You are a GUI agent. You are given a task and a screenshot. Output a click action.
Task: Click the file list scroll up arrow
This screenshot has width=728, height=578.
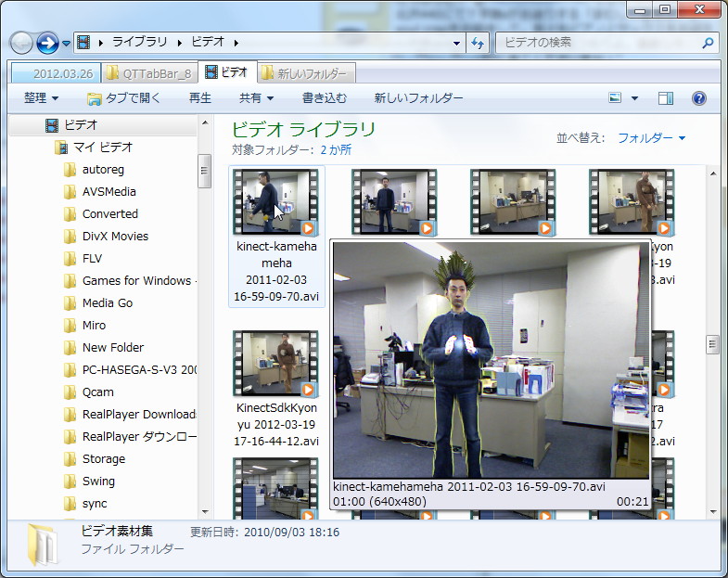[x=713, y=173]
